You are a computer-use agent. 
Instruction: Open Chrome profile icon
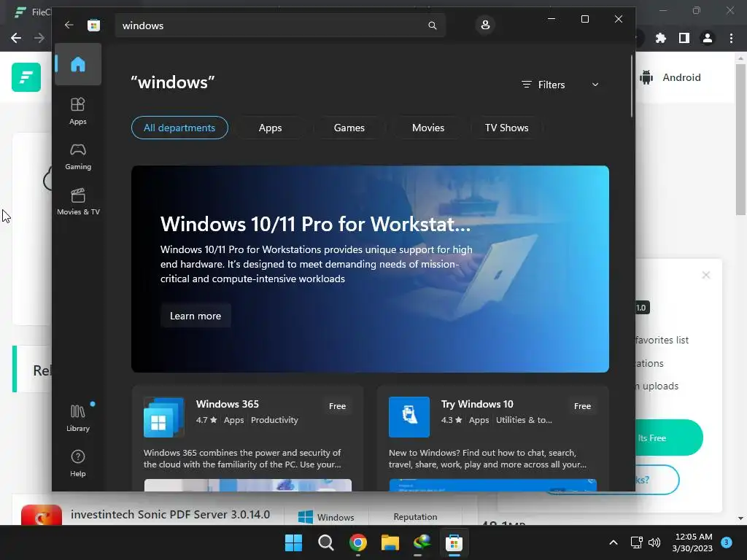(708, 38)
